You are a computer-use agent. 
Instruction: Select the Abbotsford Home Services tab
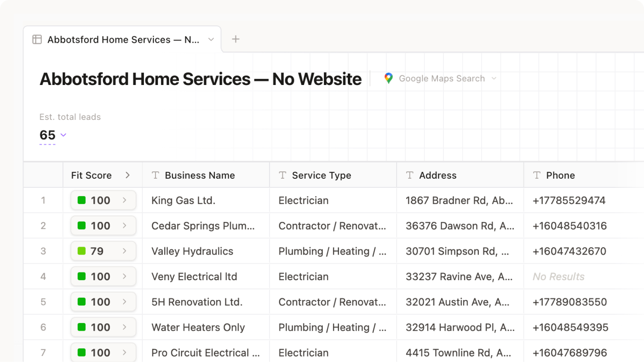(x=123, y=40)
